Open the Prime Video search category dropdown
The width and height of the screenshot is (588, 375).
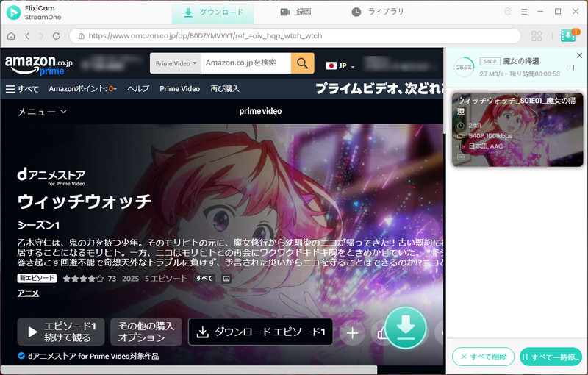176,63
